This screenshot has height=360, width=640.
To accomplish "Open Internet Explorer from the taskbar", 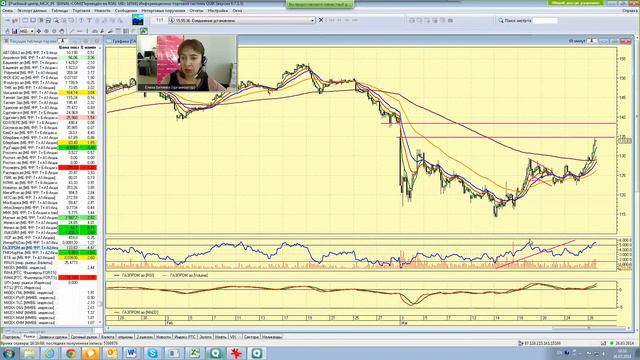I will [x=49, y=353].
